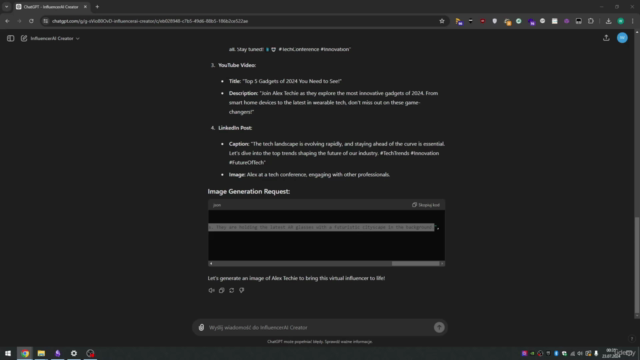This screenshot has height=360, width=640.
Task: Close the ChatGPT - InfluencerAI Creator tab
Action: point(85,7)
